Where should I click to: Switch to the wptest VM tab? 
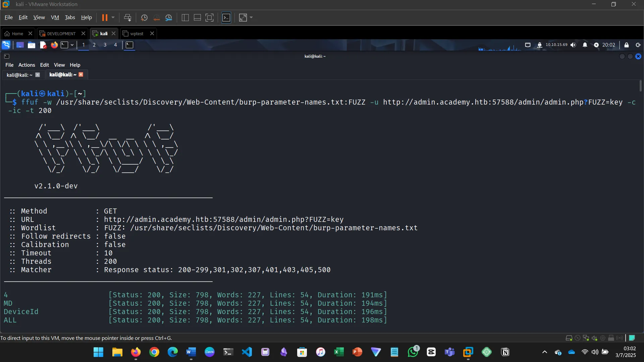(137, 34)
